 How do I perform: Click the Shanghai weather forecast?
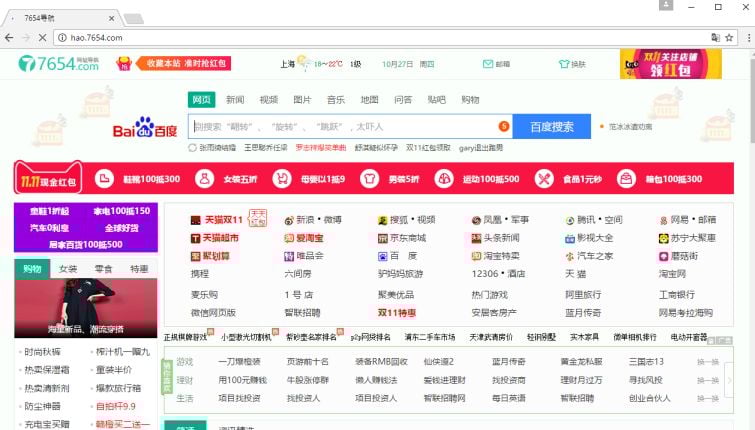point(320,64)
